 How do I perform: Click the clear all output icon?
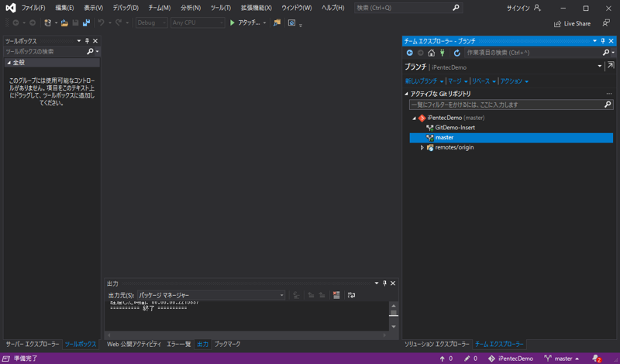tap(336, 295)
